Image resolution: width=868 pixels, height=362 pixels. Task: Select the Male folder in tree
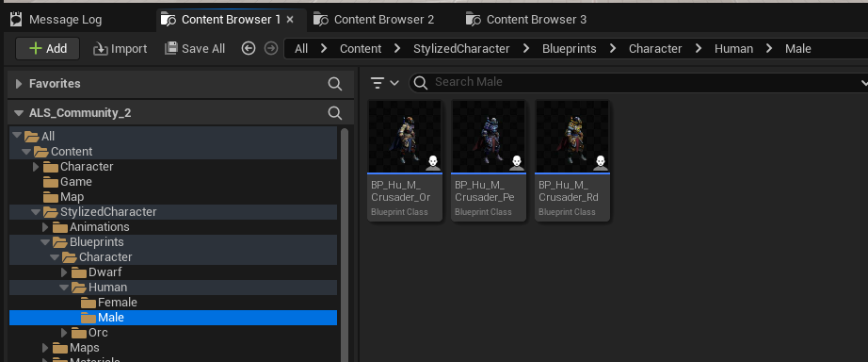coord(173,318)
